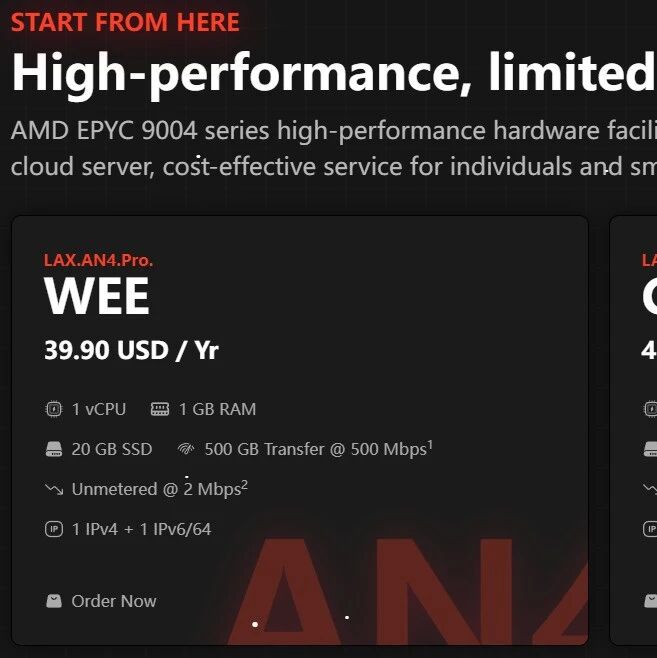
Task: Click the High-performance, limited headline
Action: (334, 72)
